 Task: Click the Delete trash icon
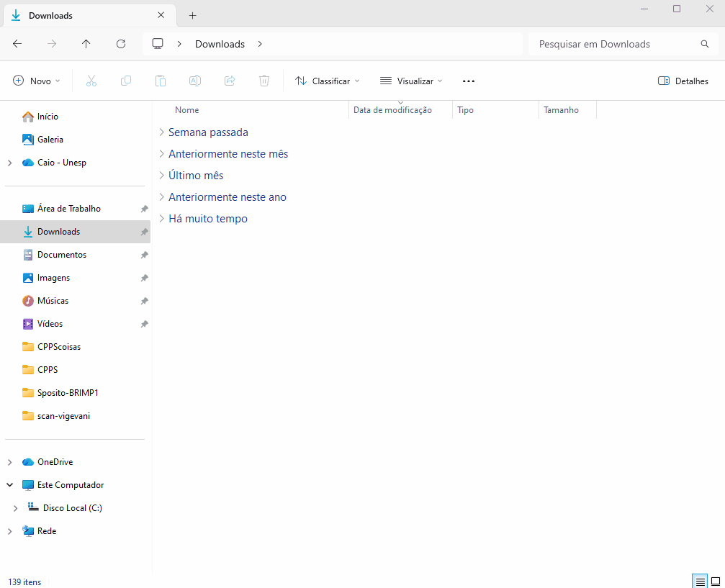point(264,81)
